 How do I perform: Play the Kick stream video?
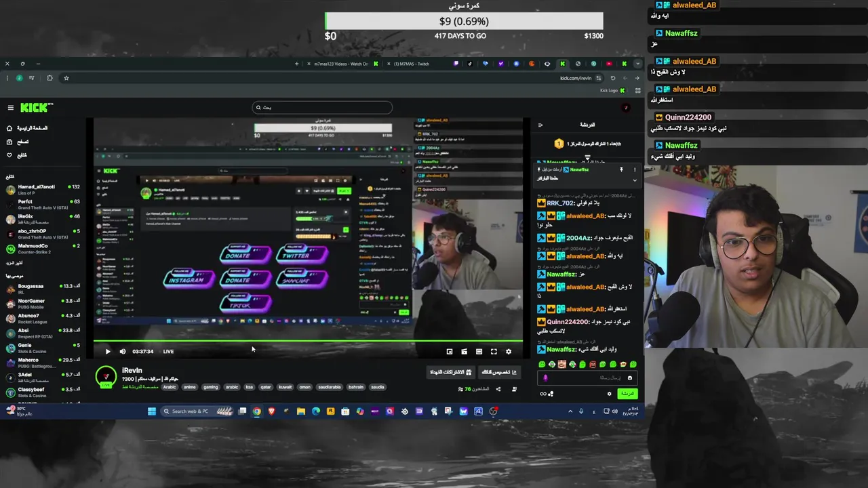[x=107, y=351]
